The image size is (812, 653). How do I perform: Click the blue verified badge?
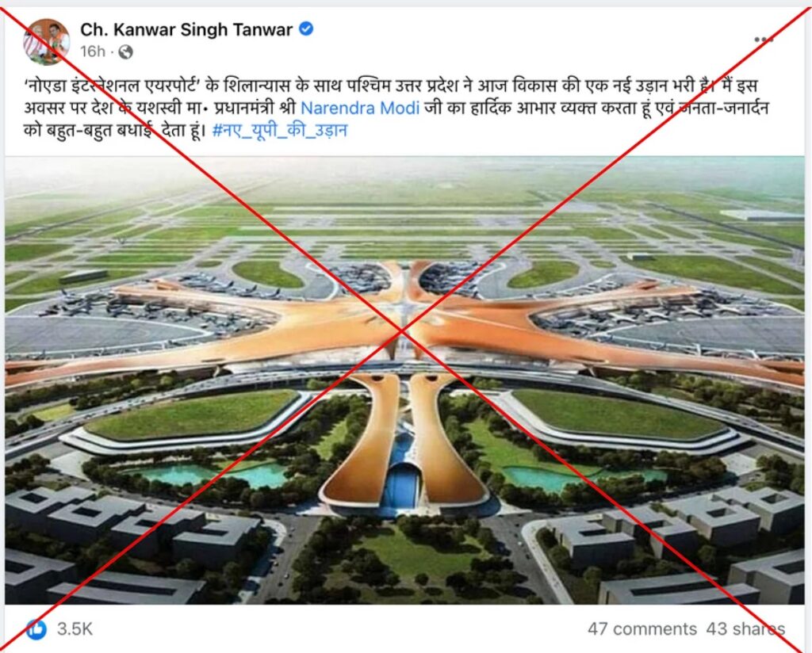coord(306,29)
